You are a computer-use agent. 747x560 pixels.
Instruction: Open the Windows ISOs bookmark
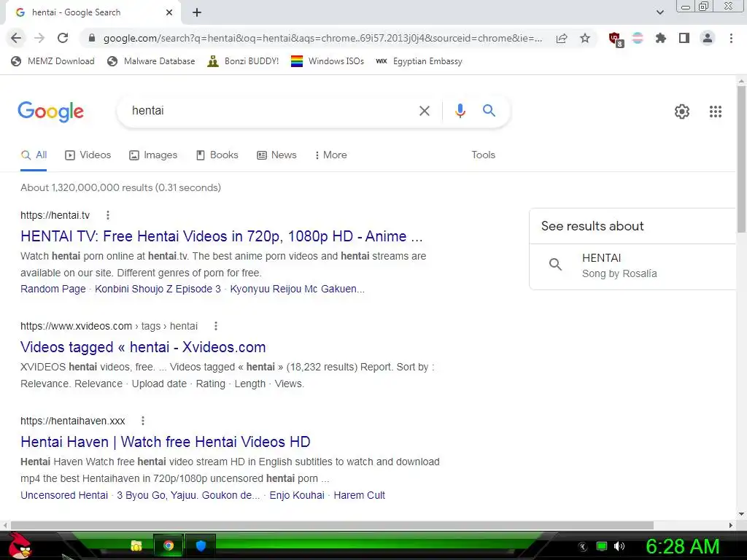pos(328,61)
